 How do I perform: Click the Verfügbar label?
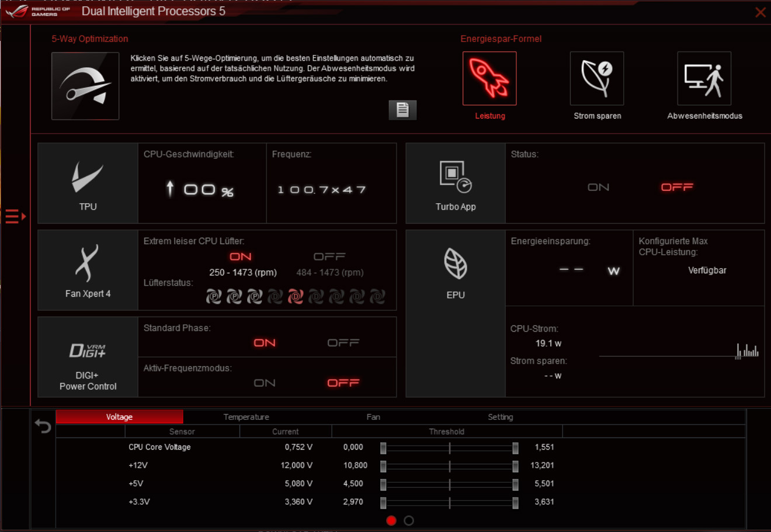pos(707,270)
